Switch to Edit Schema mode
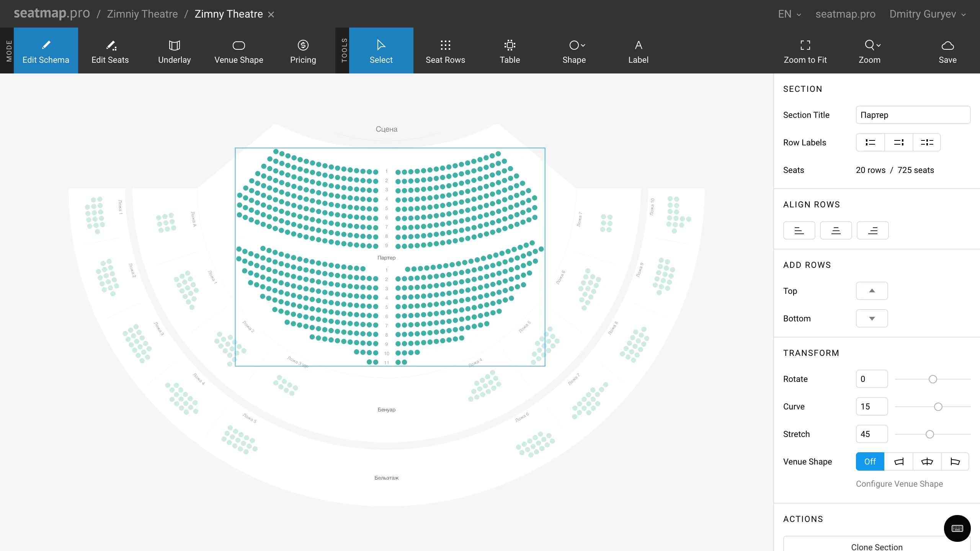 click(46, 50)
